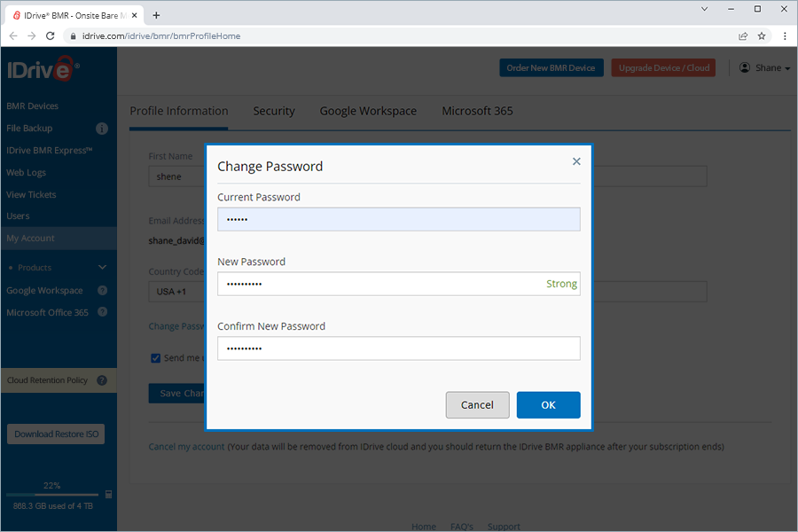This screenshot has height=532, width=798.
Task: Click the storage usage device icon
Action: point(108,495)
